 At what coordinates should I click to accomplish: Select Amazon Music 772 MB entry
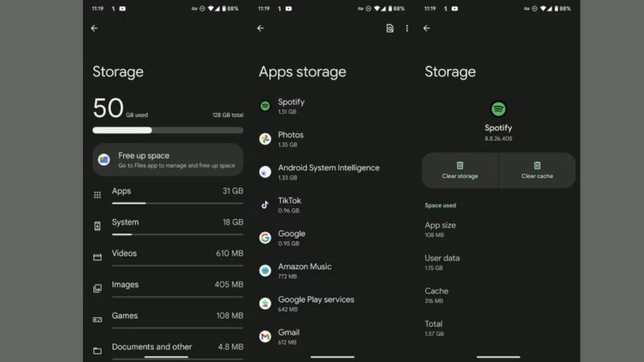(x=332, y=270)
